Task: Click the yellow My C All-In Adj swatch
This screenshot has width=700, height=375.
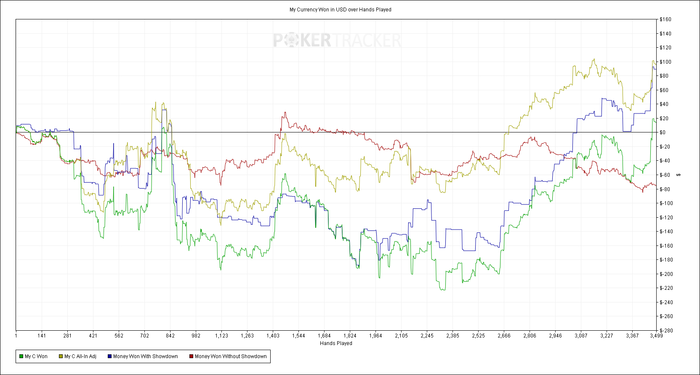Action: 61,356
